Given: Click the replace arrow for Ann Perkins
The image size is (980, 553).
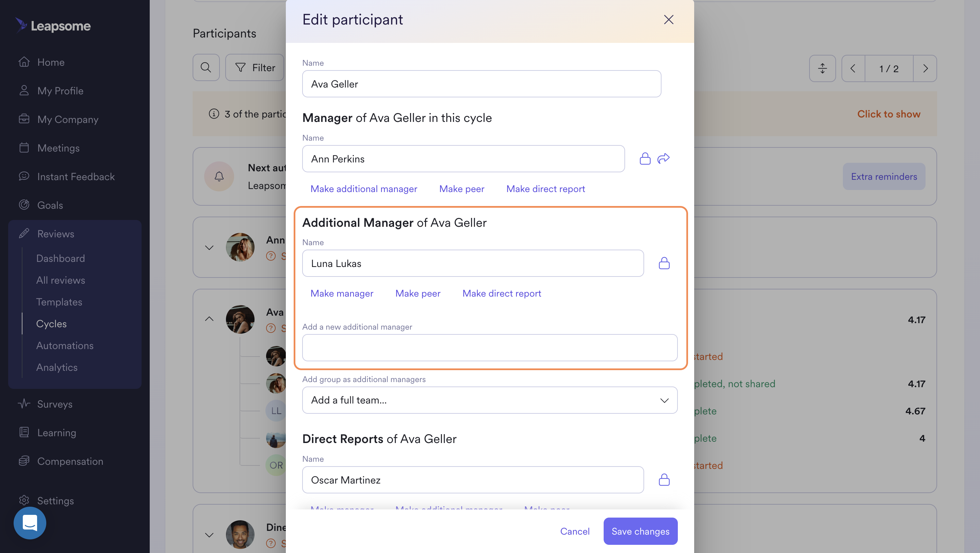Looking at the screenshot, I should pos(663,158).
